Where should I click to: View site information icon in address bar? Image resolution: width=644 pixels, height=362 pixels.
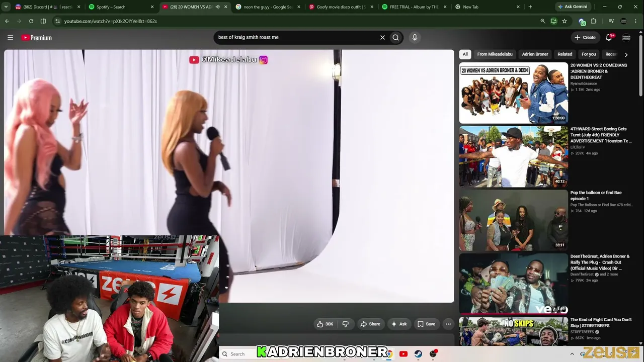pos(57,21)
